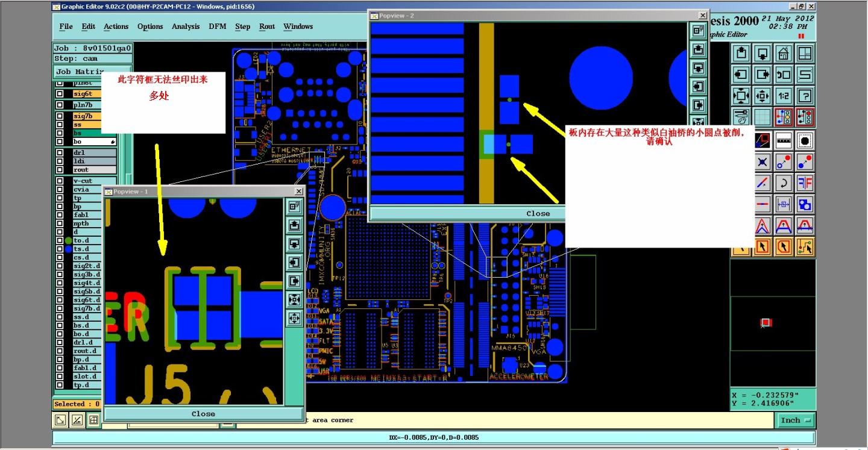The image size is (868, 450).
Task: Select the bo layer name
Action: [x=95, y=142]
